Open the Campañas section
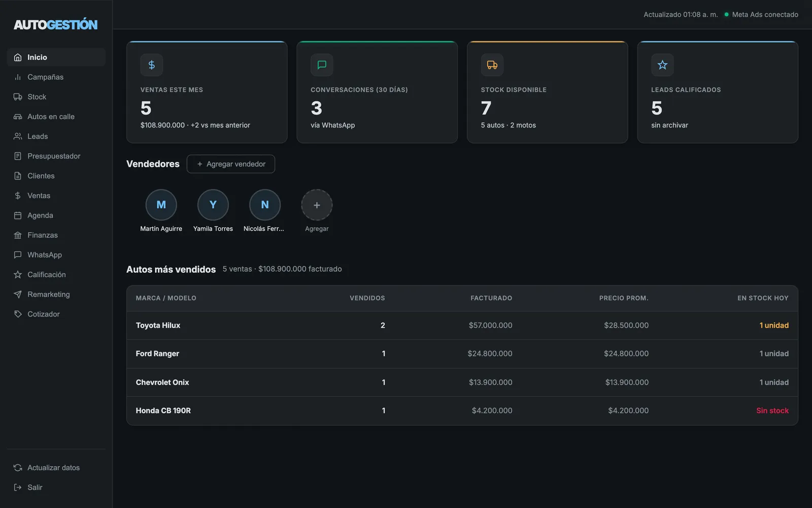This screenshot has width=812, height=508. click(x=56, y=77)
